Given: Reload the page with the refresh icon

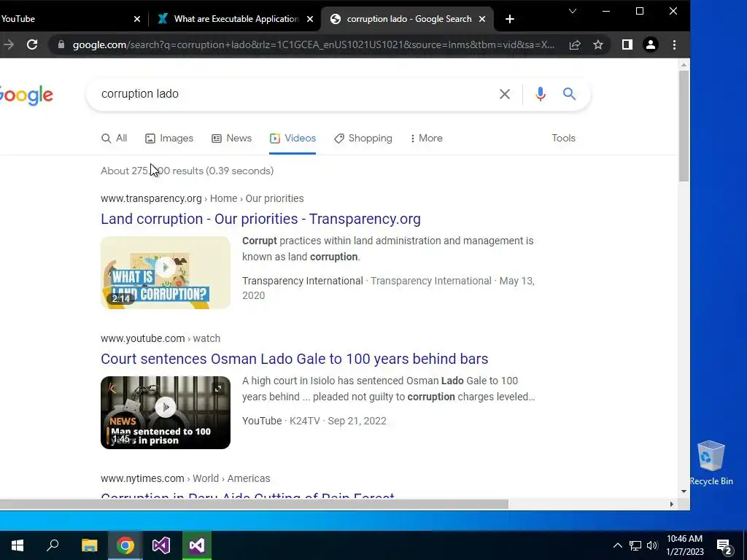Looking at the screenshot, I should [32, 44].
